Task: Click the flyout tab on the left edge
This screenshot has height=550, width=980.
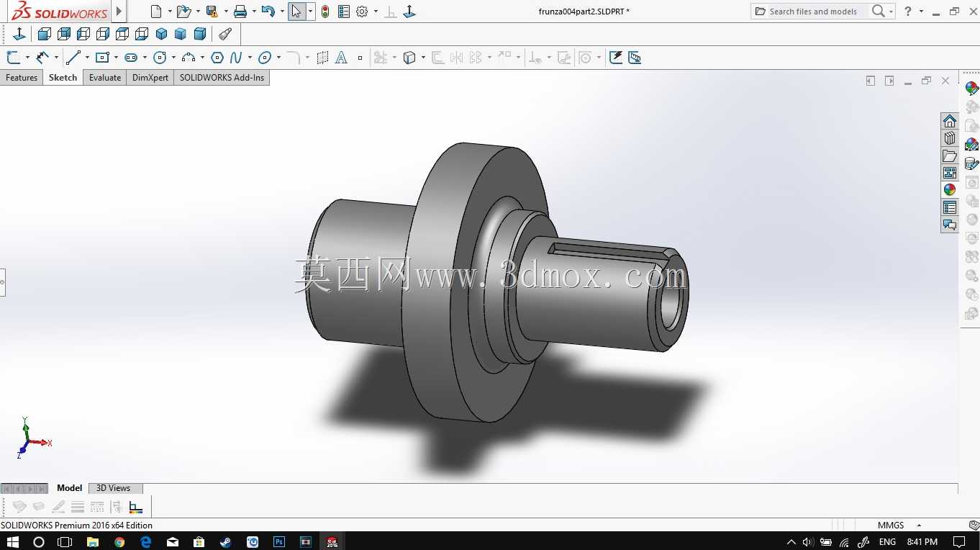Action: [2, 282]
